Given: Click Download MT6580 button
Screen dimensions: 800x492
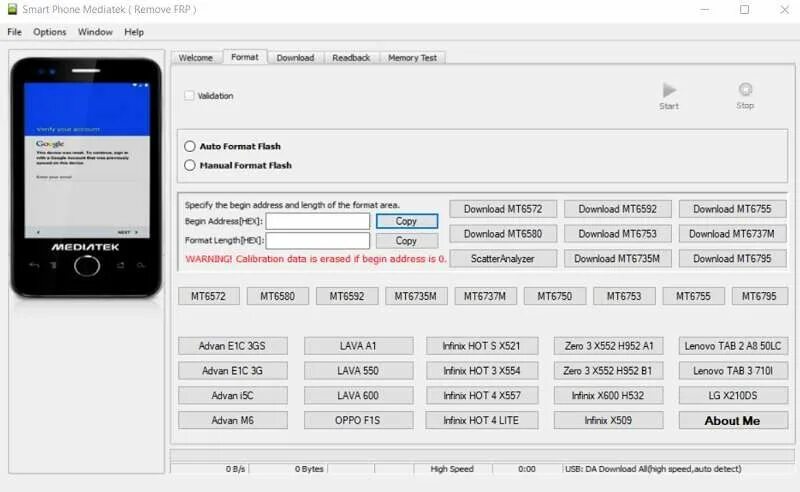Looking at the screenshot, I should (503, 234).
